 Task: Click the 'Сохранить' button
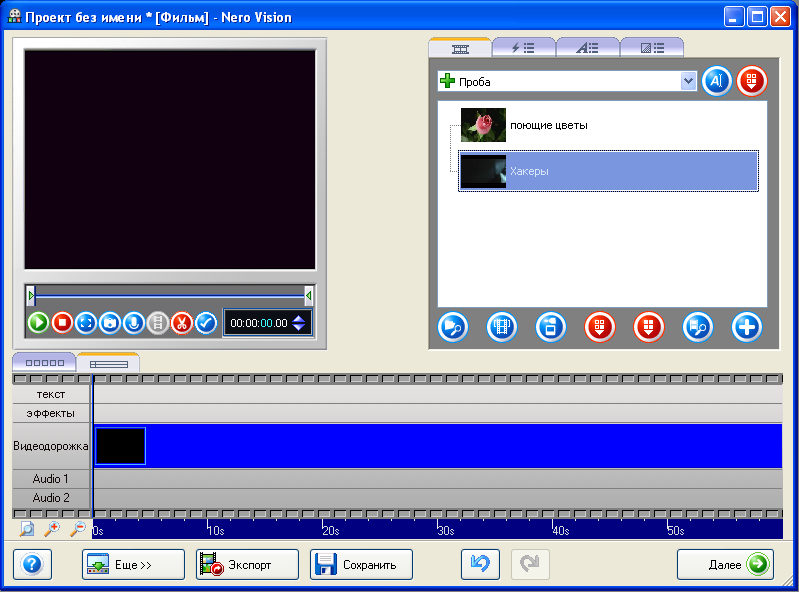click(x=361, y=564)
